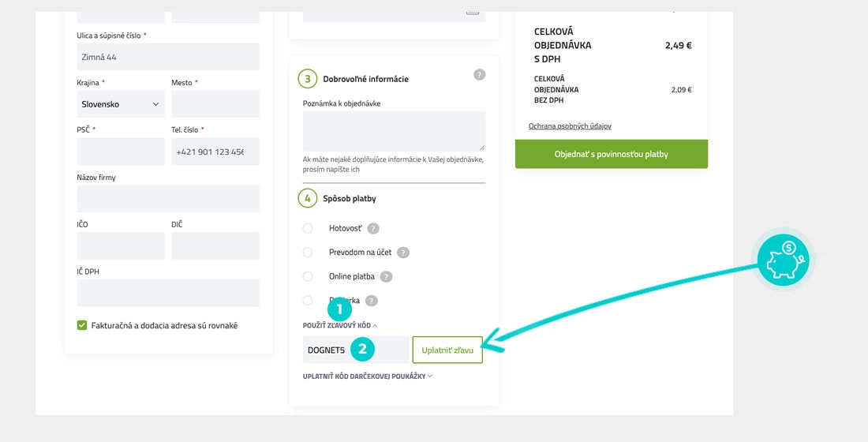This screenshot has width=868, height=442.
Task: Click Spôsob platby heading
Action: [350, 198]
